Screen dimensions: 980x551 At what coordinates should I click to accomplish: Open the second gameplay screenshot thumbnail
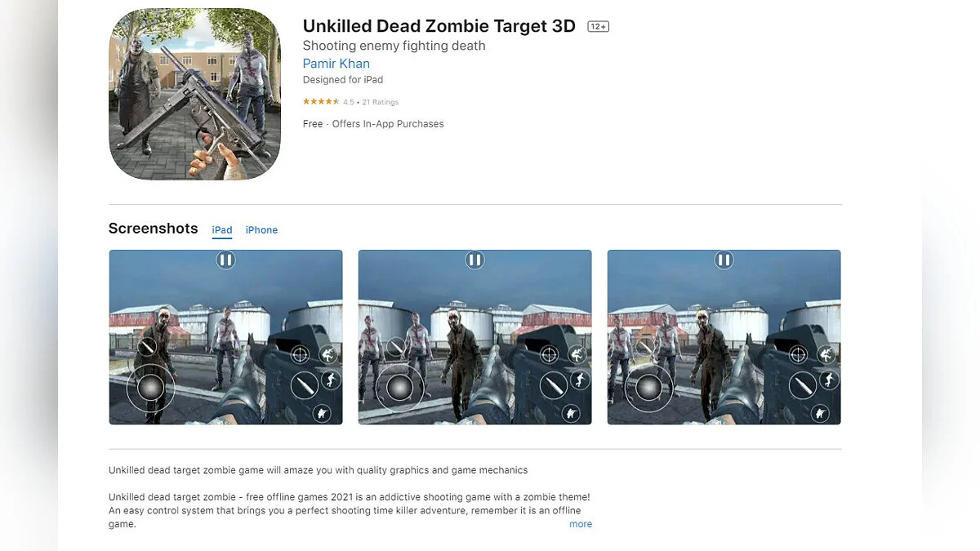click(x=474, y=337)
